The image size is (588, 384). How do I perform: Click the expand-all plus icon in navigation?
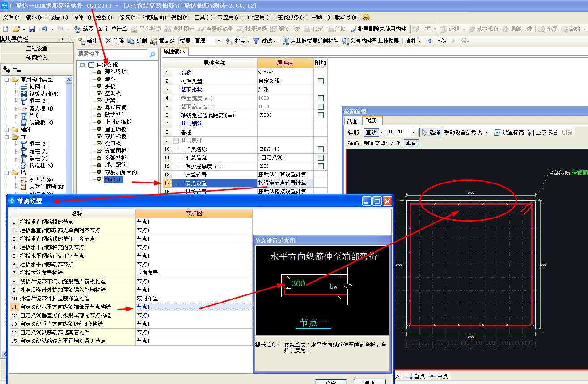6,69
